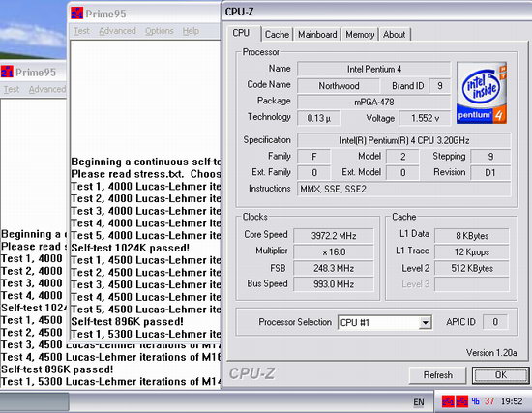Screen dimensions: 532x413
Task: Click second red Prime95 tray icon
Action: (461, 401)
